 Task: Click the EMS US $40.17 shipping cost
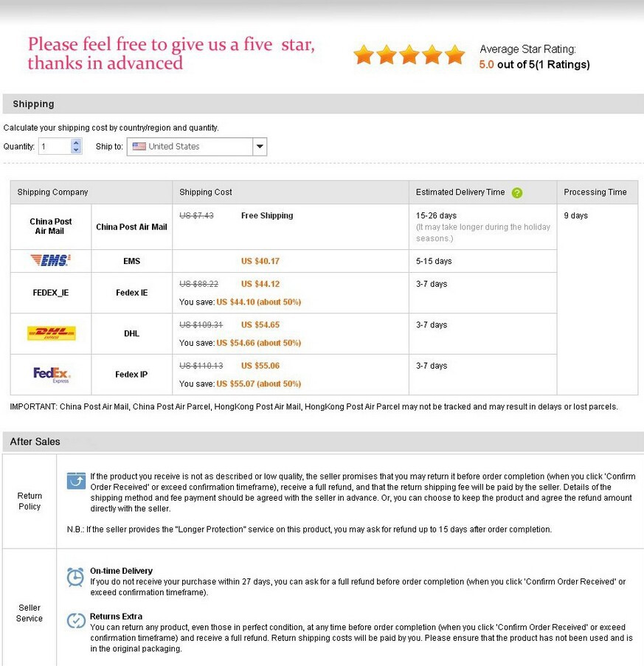[260, 261]
